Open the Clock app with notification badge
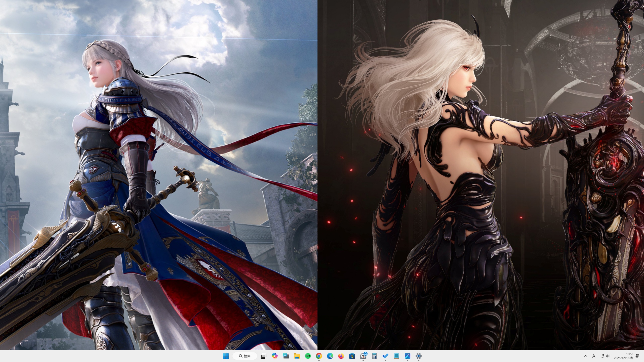Viewport: 644px width, 362px height. (363, 356)
